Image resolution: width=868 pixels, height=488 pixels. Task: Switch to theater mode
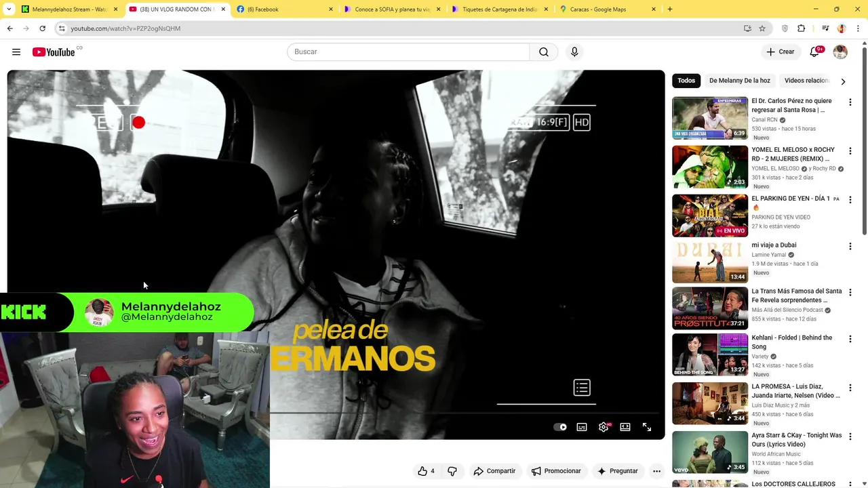click(625, 427)
